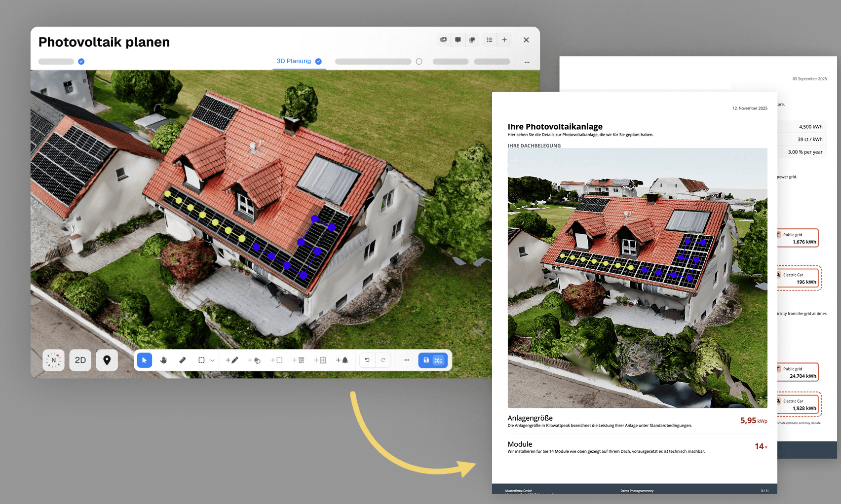
Task: Open the comments panel
Action: 458,40
